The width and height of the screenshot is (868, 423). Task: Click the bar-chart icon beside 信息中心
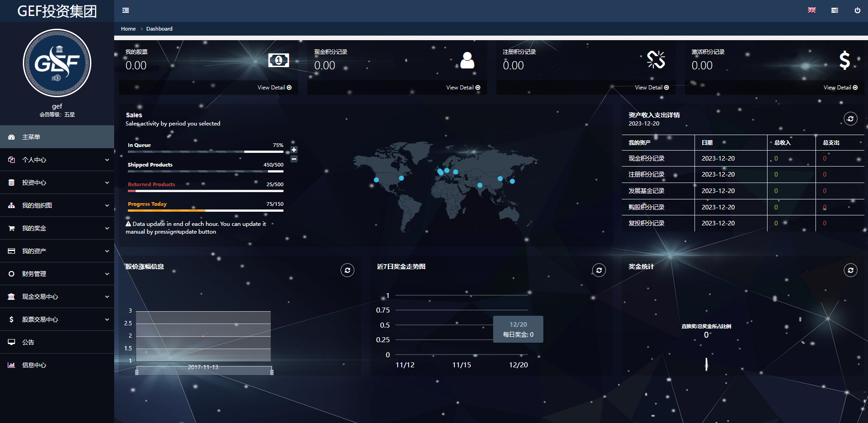11,365
